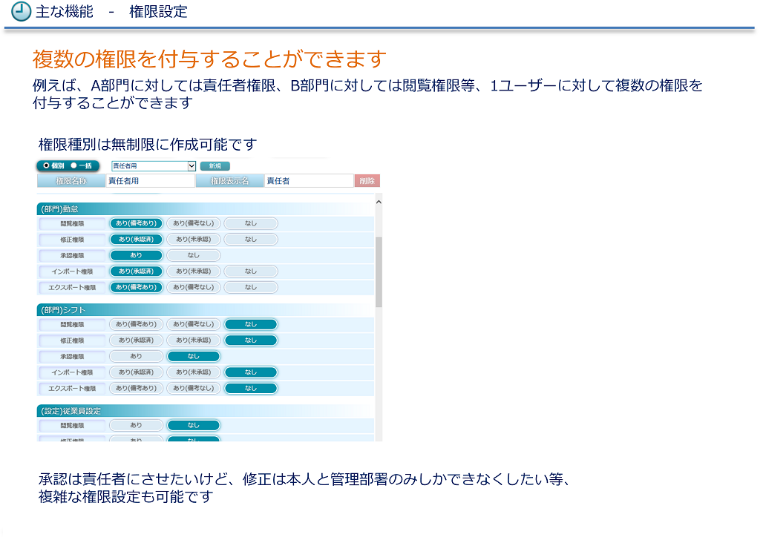This screenshot has width=760, height=537.
Task: Set シフト 修正権限 to あり(承認済)
Action: [x=135, y=340]
